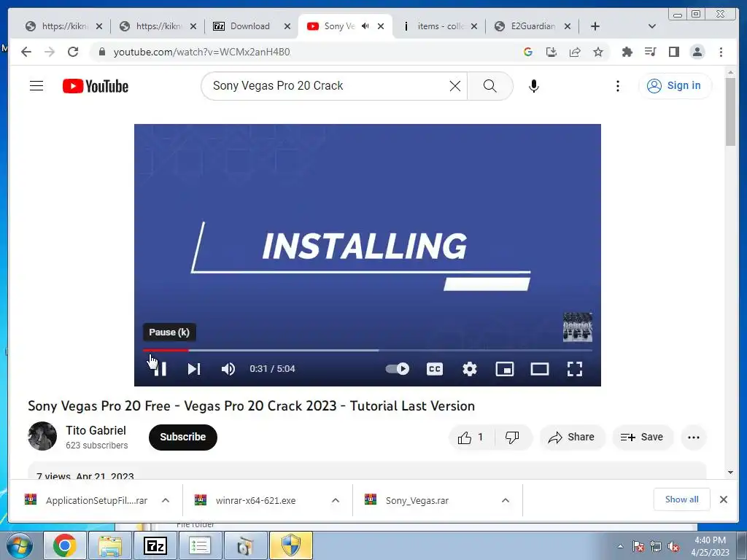This screenshot has width=747, height=560.
Task: Open winrar-x64-621.exe download
Action: 255,500
